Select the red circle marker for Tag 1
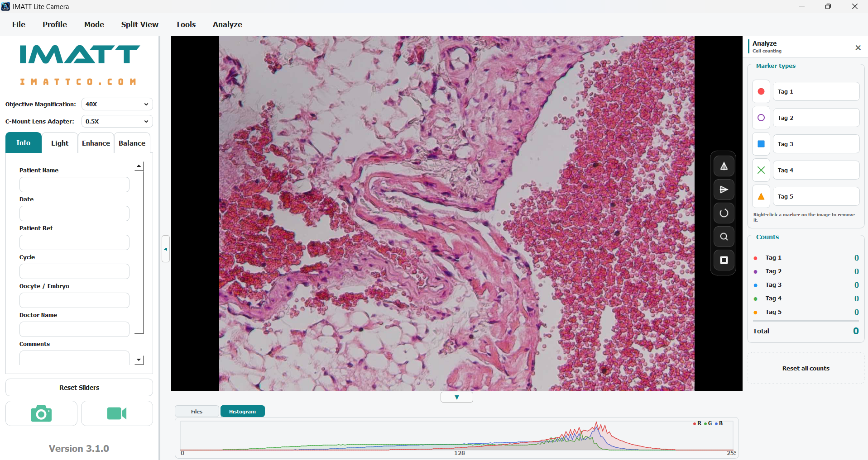 (x=761, y=91)
